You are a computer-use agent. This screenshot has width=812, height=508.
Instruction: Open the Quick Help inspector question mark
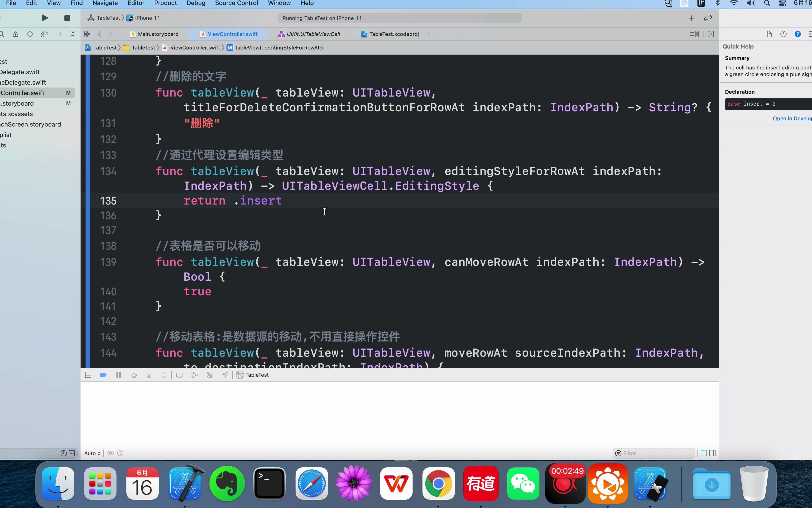(x=798, y=34)
